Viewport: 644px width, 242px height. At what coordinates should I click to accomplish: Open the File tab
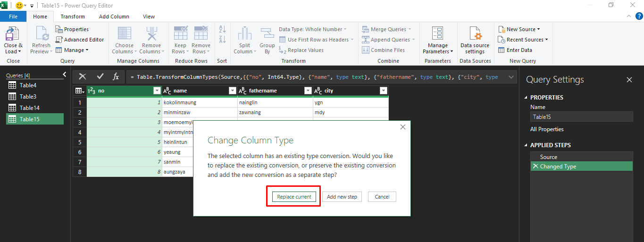[x=13, y=17]
